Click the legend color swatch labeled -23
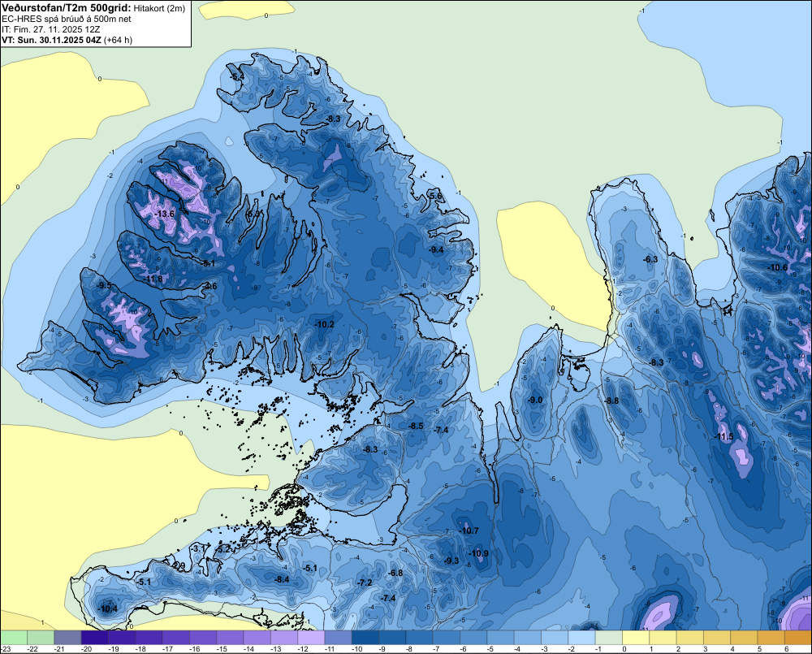 pyautogui.click(x=14, y=638)
